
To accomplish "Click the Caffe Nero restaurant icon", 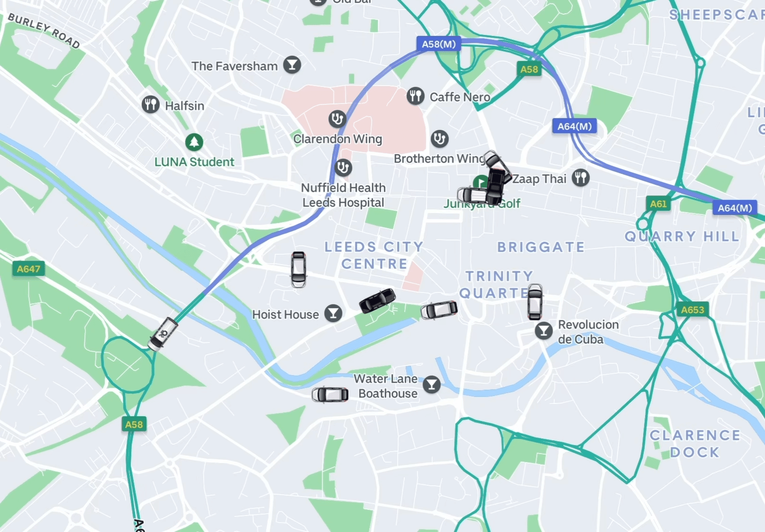I will 416,96.
